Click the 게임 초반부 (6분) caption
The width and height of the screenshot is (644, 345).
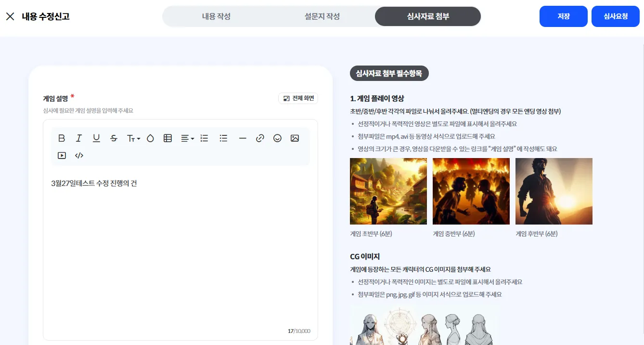pyautogui.click(x=371, y=234)
